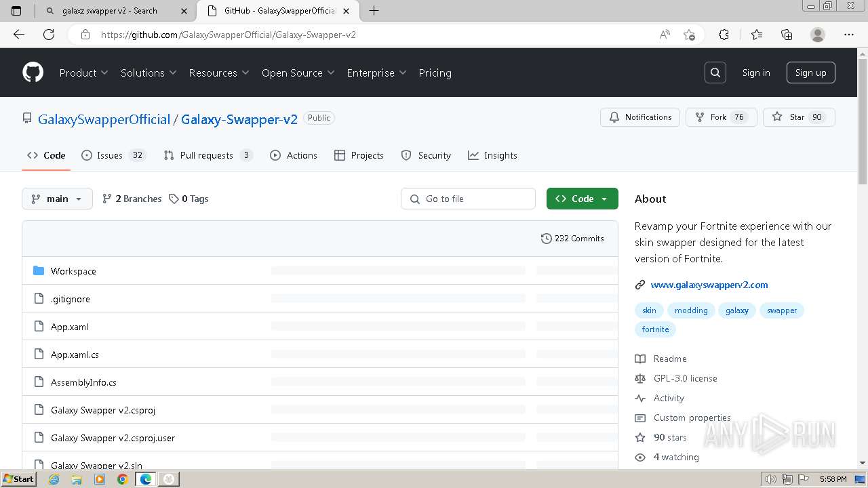The height and width of the screenshot is (488, 868).
Task: Switch to the Insights tab
Action: pos(492,155)
